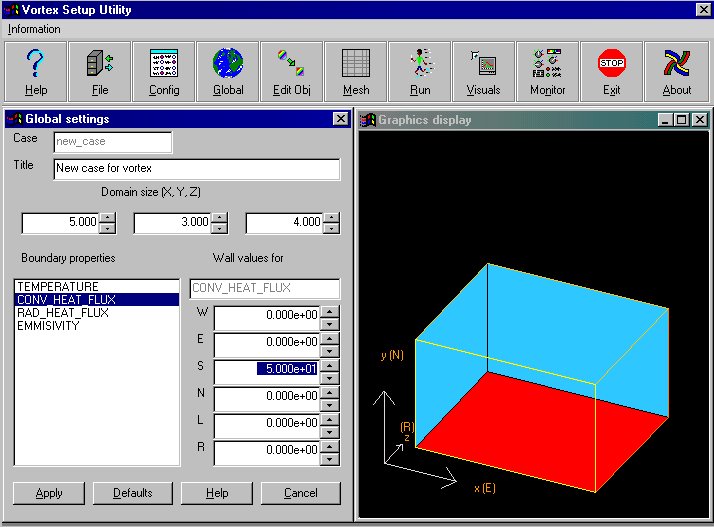Increase the W wall value
The image size is (714, 527).
click(330, 312)
